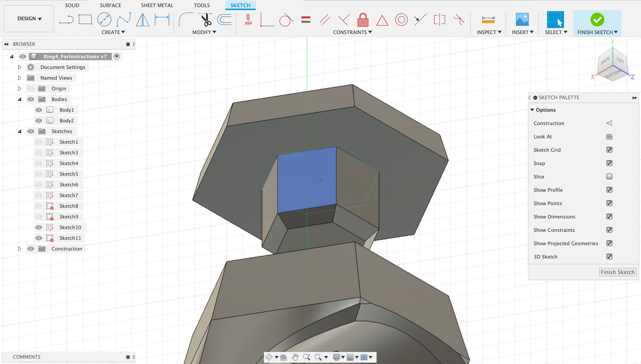
Task: Expand the Origin folder
Action: pyautogui.click(x=20, y=89)
